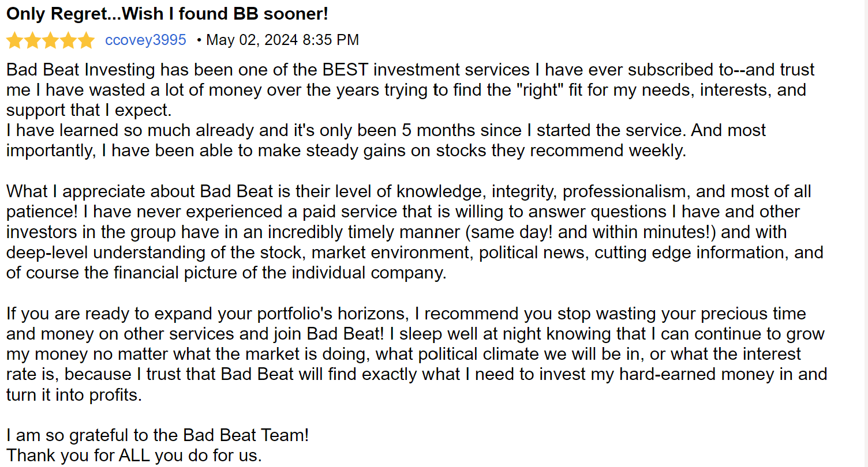Click the fifth (last) rating star
The image size is (868, 467).
coord(86,40)
